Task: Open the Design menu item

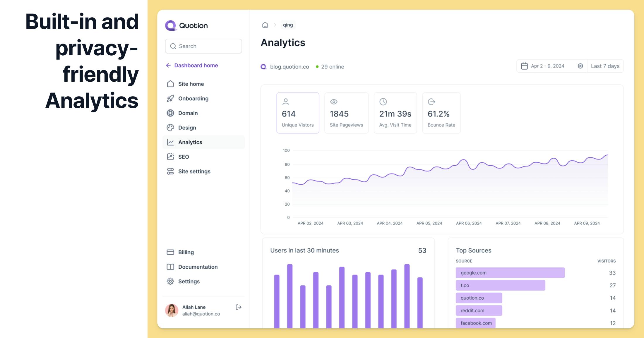Action: 203,128
